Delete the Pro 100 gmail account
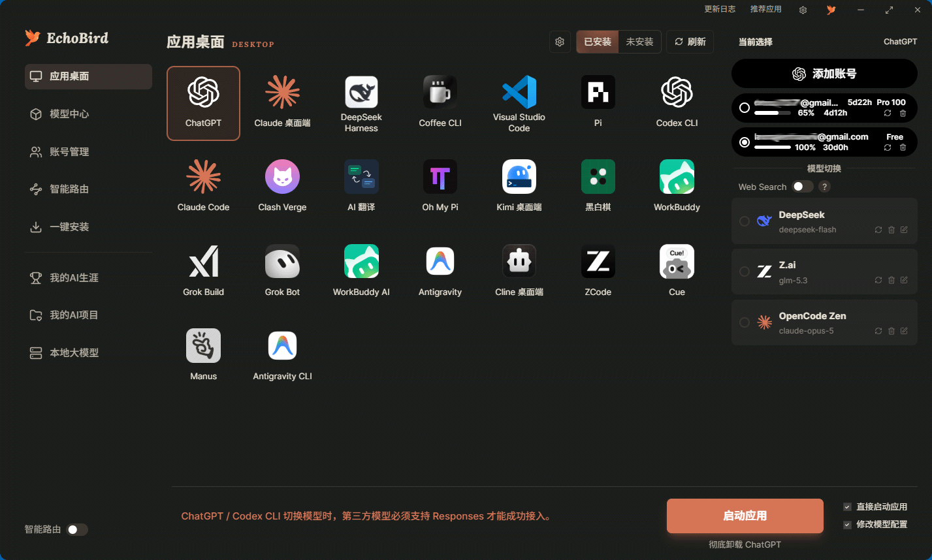The height and width of the screenshot is (560, 932). pyautogui.click(x=903, y=113)
